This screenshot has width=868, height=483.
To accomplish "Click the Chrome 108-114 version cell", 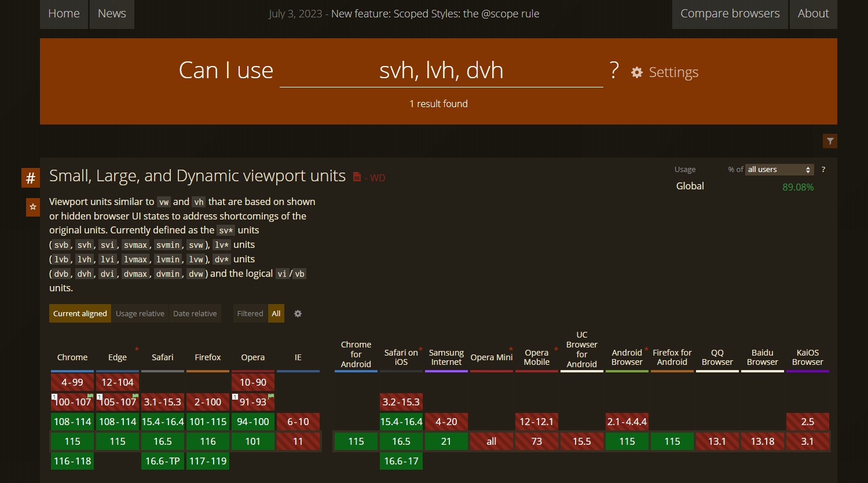I will tap(72, 422).
